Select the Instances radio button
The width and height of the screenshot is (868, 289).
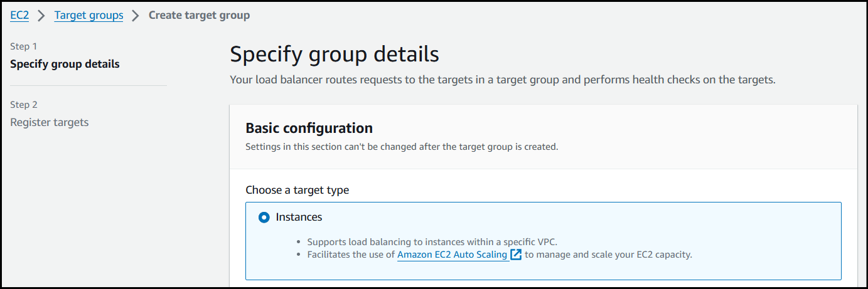(264, 218)
